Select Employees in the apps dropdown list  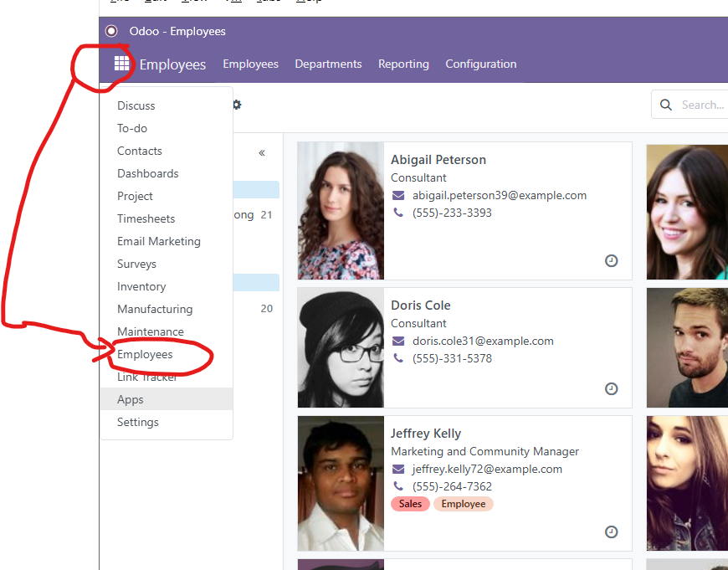pos(145,354)
